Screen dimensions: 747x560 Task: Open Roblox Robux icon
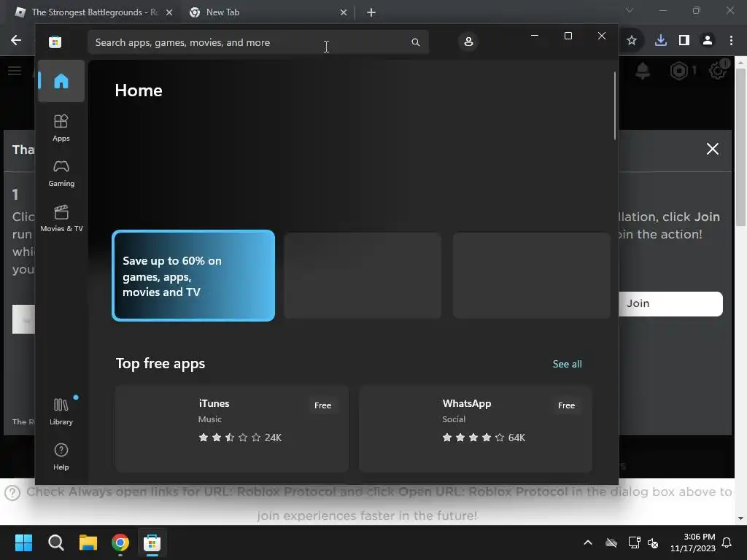point(679,71)
